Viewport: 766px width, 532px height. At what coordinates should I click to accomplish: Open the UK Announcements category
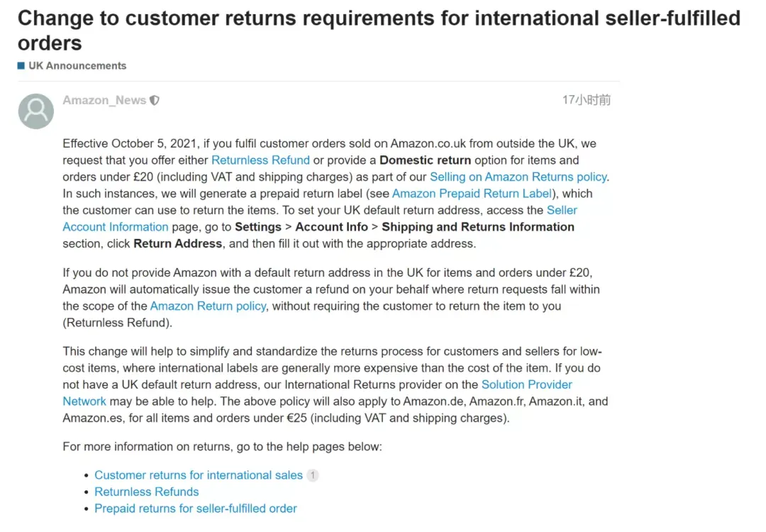click(x=77, y=65)
